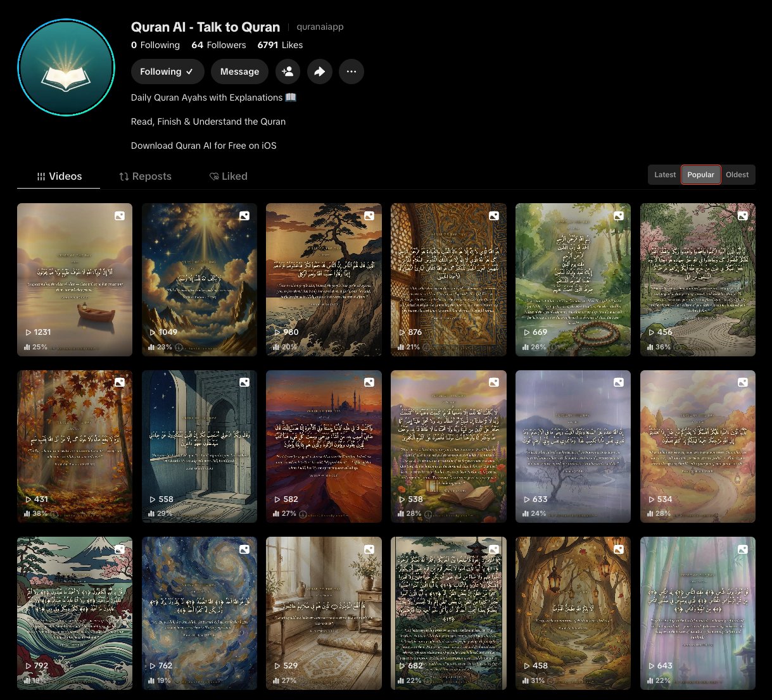Open the Videos tab
The image size is (772, 700).
pos(59,176)
